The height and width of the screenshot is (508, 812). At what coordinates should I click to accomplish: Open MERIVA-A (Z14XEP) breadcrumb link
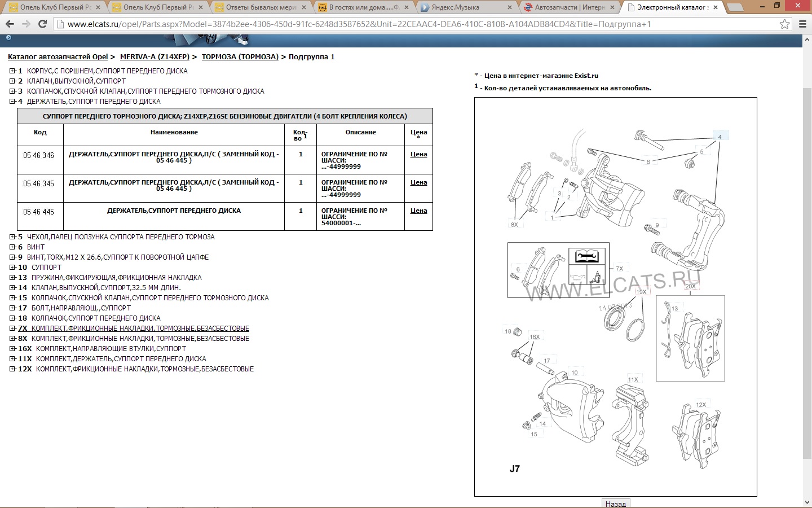pos(155,57)
